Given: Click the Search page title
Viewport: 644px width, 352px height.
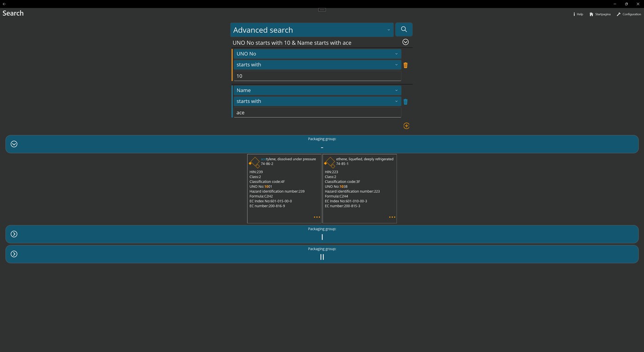Looking at the screenshot, I should [13, 13].
